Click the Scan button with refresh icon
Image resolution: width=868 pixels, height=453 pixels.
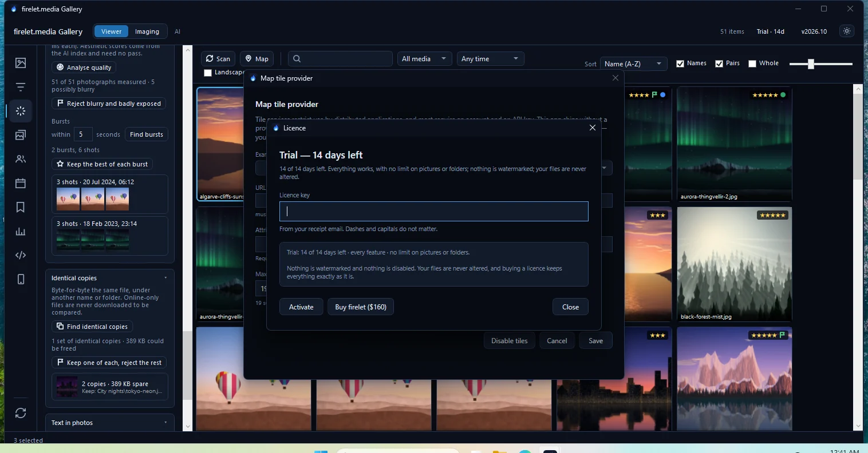coord(218,59)
